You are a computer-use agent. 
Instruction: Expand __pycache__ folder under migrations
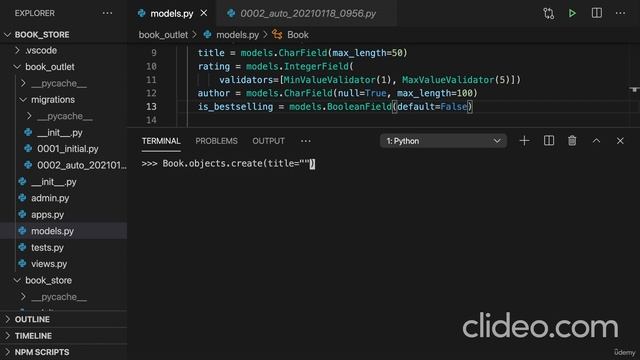(x=29, y=116)
